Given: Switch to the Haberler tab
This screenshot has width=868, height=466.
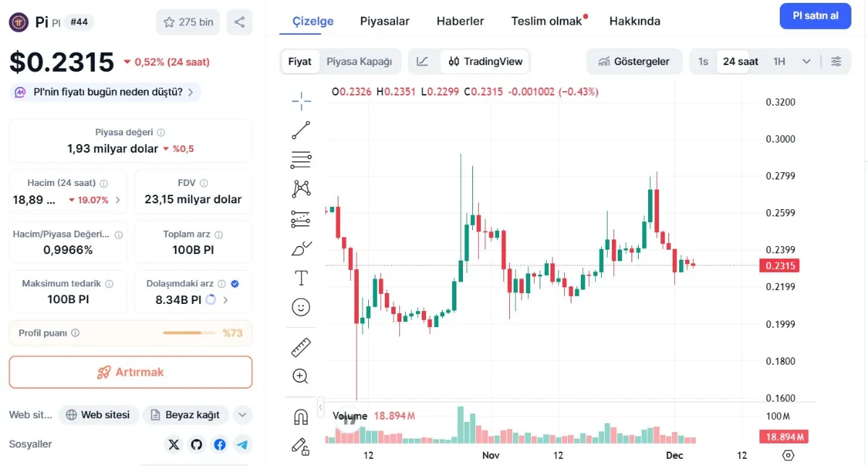Looking at the screenshot, I should click(460, 21).
